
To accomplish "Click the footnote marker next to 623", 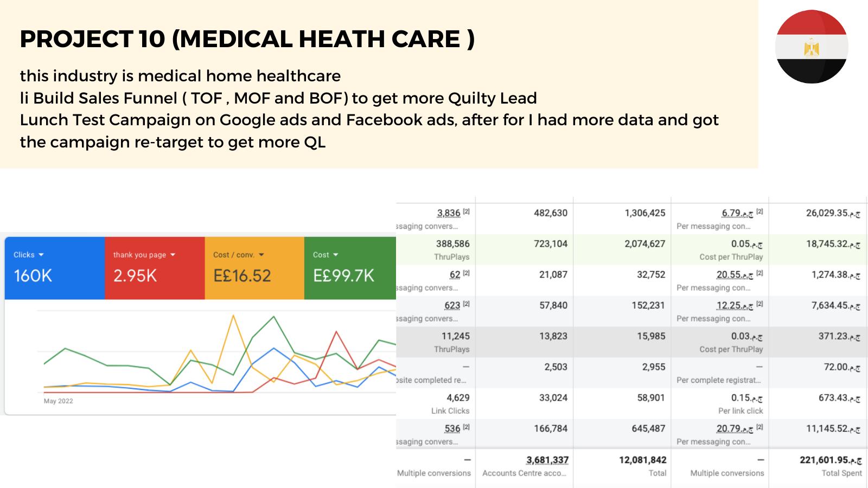I will pyautogui.click(x=466, y=304).
